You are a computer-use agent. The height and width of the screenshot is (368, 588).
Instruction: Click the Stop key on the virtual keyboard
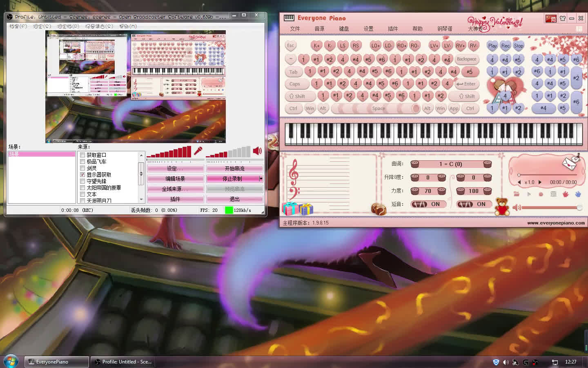click(x=519, y=46)
